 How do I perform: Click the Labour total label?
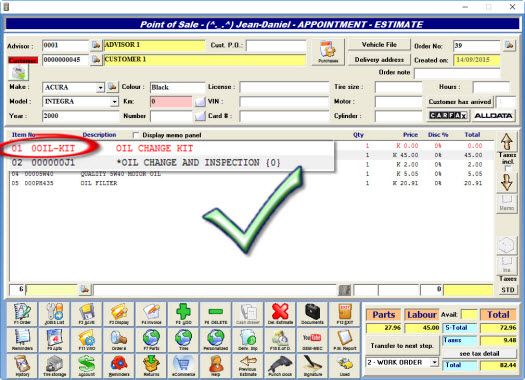point(422,315)
